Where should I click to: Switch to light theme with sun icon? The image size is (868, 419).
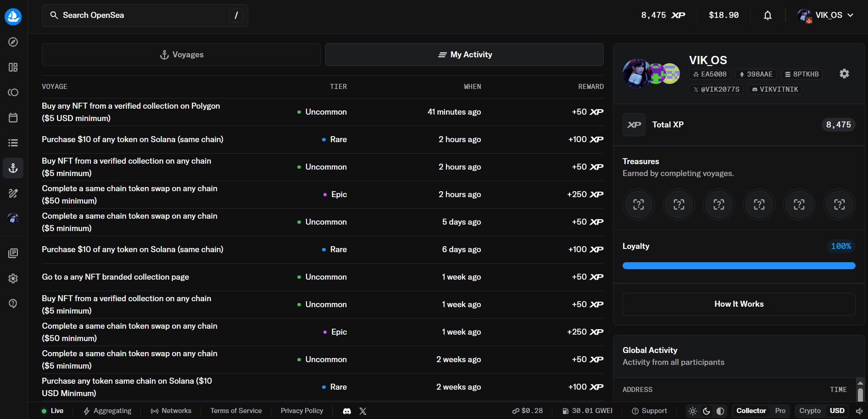click(x=693, y=411)
